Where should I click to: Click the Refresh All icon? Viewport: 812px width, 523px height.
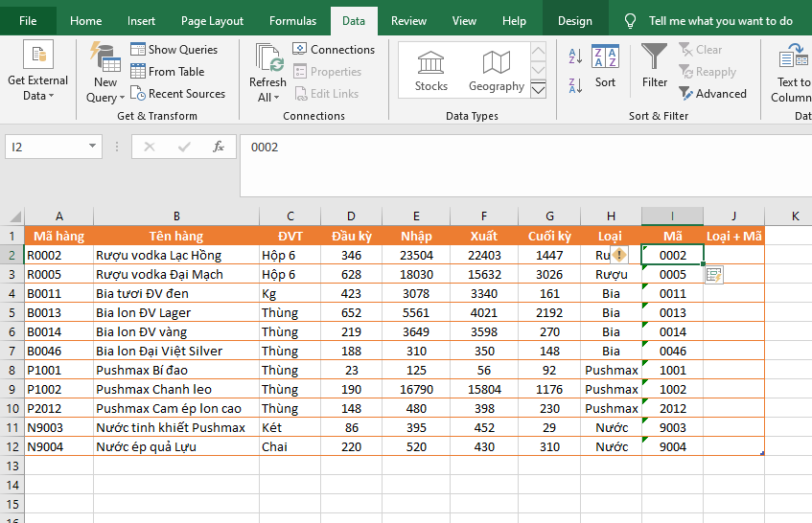tap(268, 59)
